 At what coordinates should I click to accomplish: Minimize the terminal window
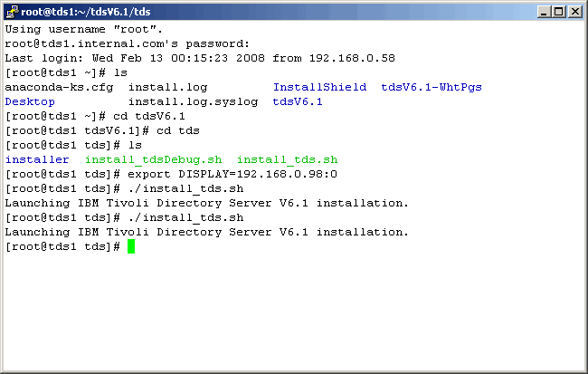tap(544, 11)
